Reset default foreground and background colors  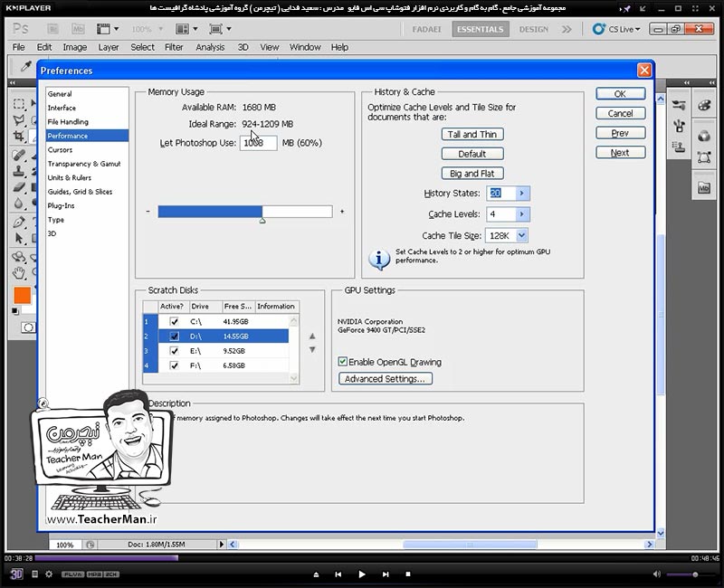(x=15, y=310)
